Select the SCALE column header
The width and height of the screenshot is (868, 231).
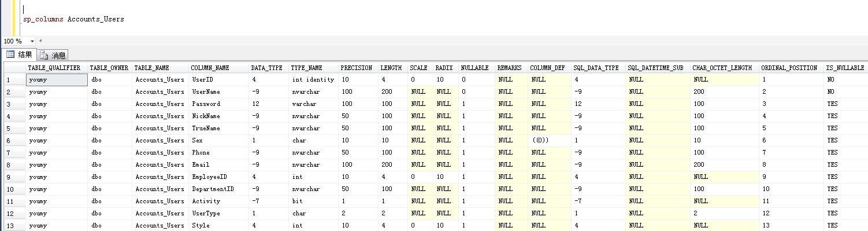click(420, 68)
